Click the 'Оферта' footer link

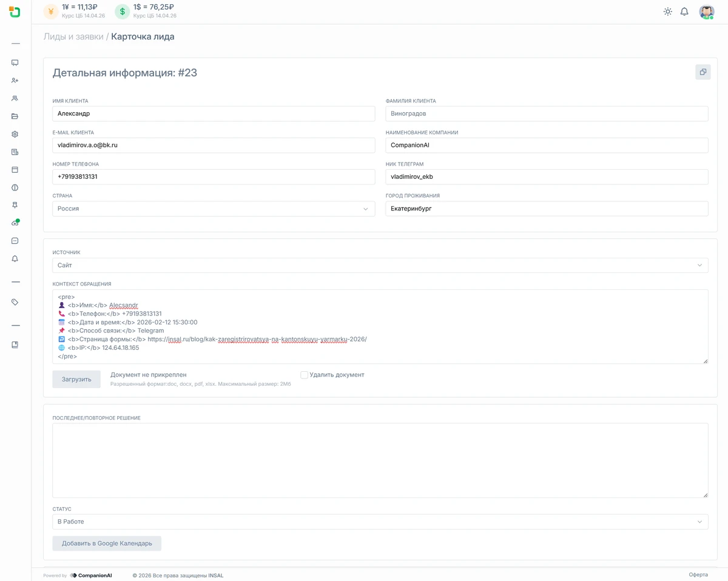[x=698, y=574]
